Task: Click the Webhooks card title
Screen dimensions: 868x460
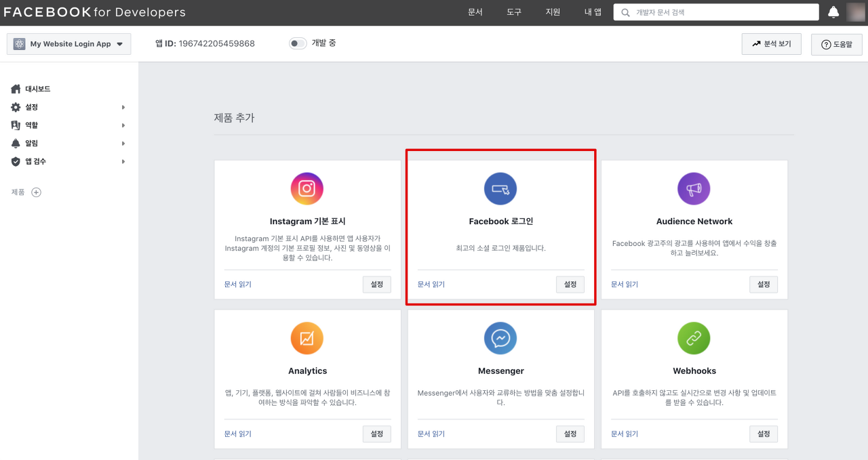Action: coord(694,371)
